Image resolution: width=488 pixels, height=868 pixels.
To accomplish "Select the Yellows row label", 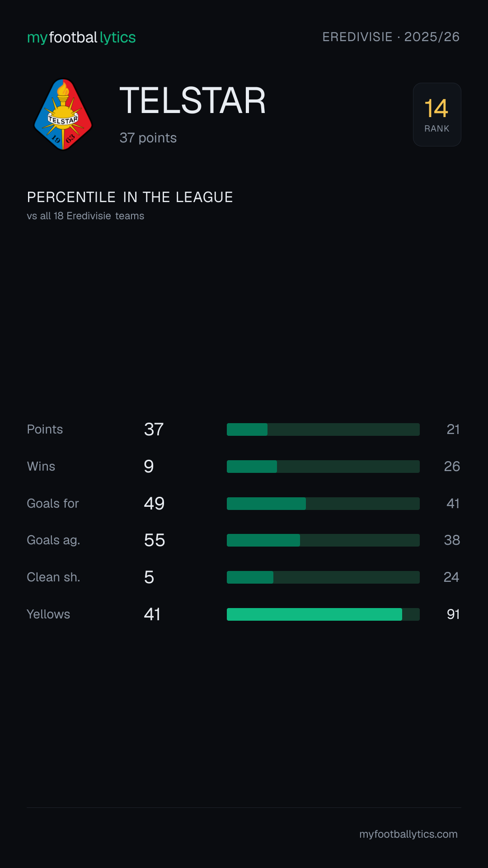I will click(48, 614).
